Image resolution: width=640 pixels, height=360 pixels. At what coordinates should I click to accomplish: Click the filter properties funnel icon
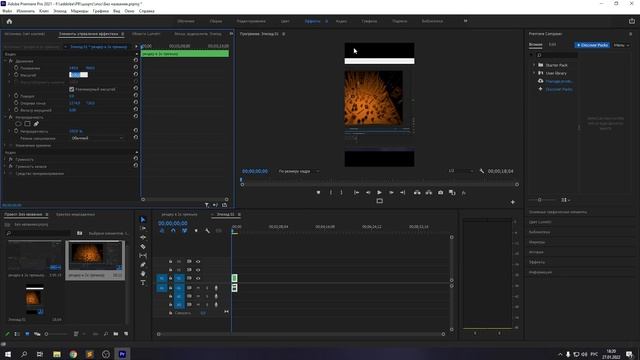pos(207,205)
